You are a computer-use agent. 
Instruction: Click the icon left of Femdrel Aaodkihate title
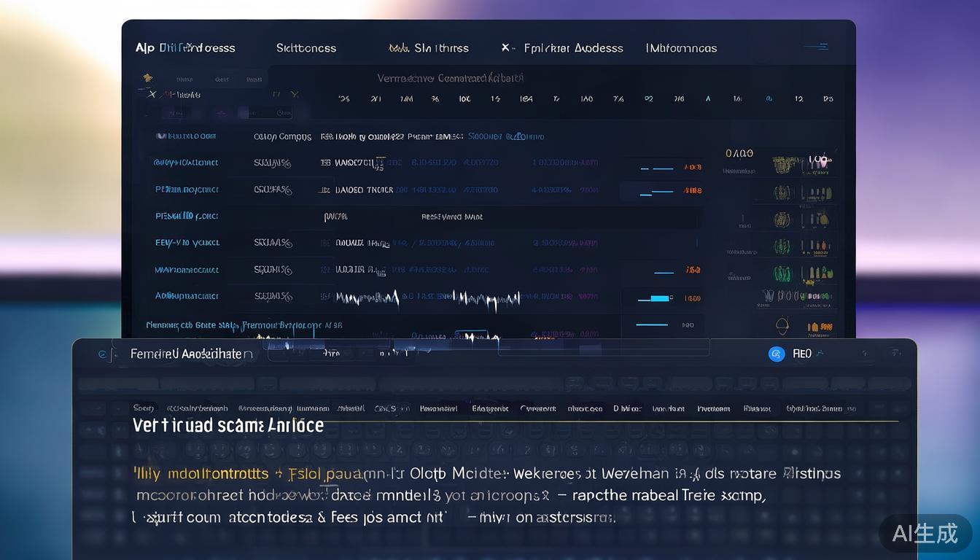coord(102,354)
